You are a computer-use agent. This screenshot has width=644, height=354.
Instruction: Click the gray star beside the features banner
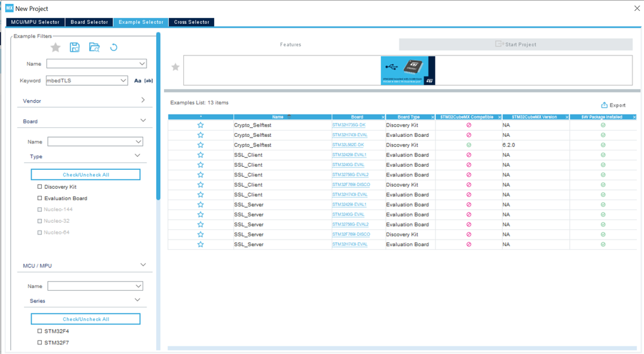tap(176, 67)
